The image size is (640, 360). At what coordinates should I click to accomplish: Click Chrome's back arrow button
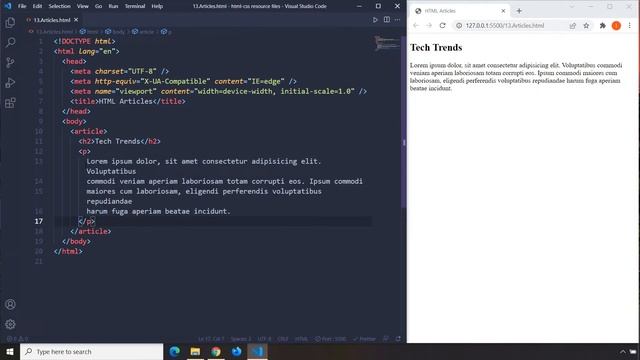click(416, 25)
